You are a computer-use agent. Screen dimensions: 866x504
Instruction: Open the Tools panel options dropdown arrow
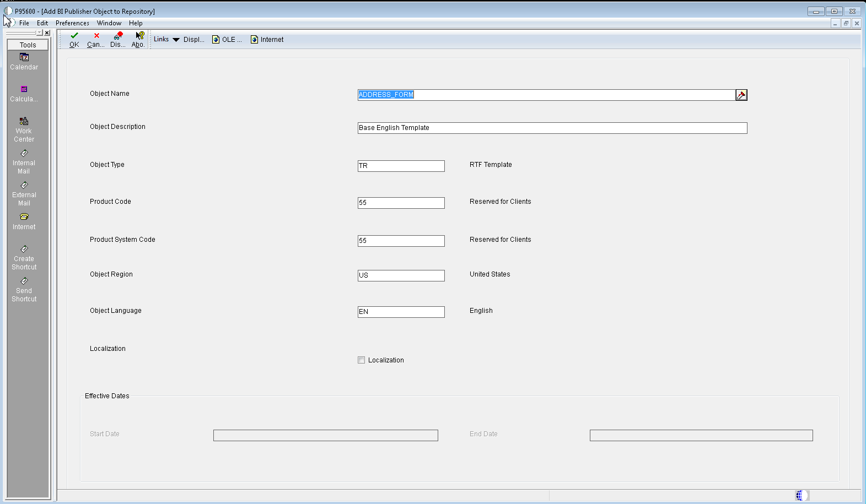point(40,33)
